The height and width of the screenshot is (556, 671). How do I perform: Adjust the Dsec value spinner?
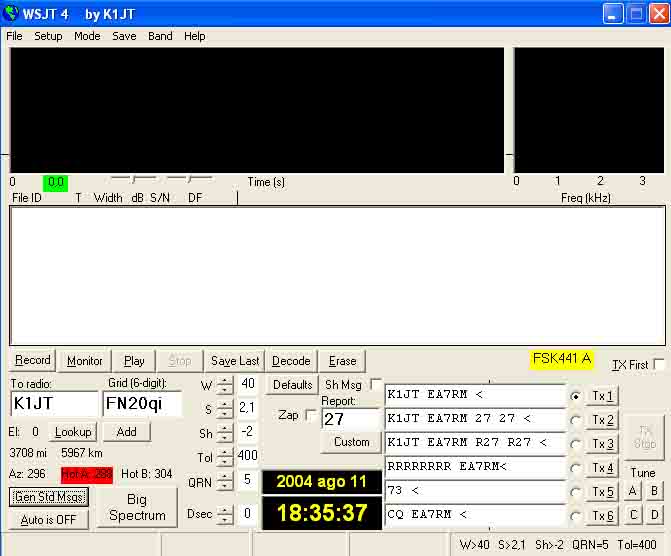224,514
